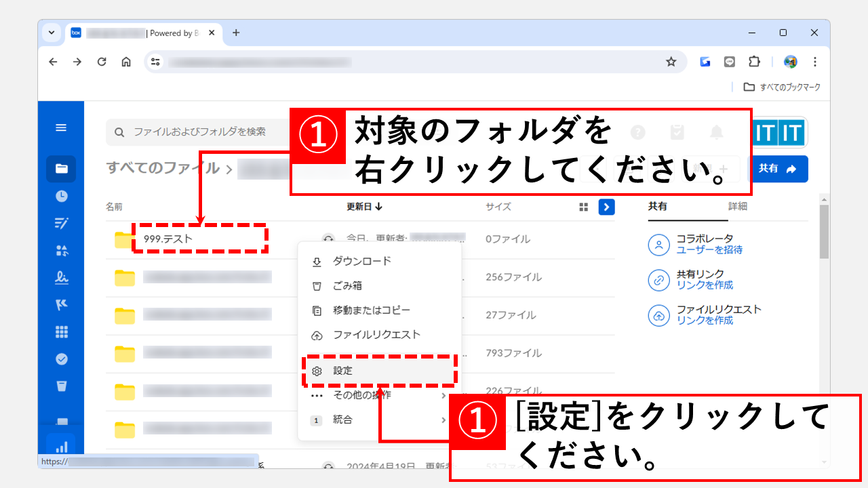This screenshot has height=488, width=868.
Task: Click the shared link chain icon
Action: (658, 279)
